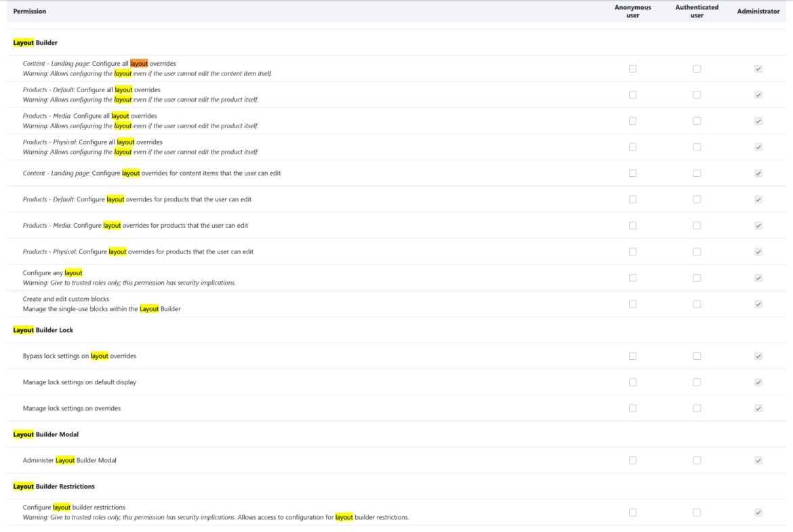Enable Authenticated for Products Default editable products overrides
This screenshot has height=532, width=793.
coord(697,200)
